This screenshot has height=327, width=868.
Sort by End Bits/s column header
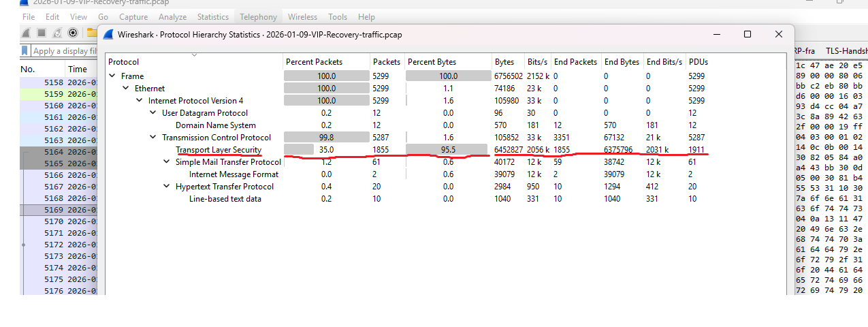[x=664, y=62]
